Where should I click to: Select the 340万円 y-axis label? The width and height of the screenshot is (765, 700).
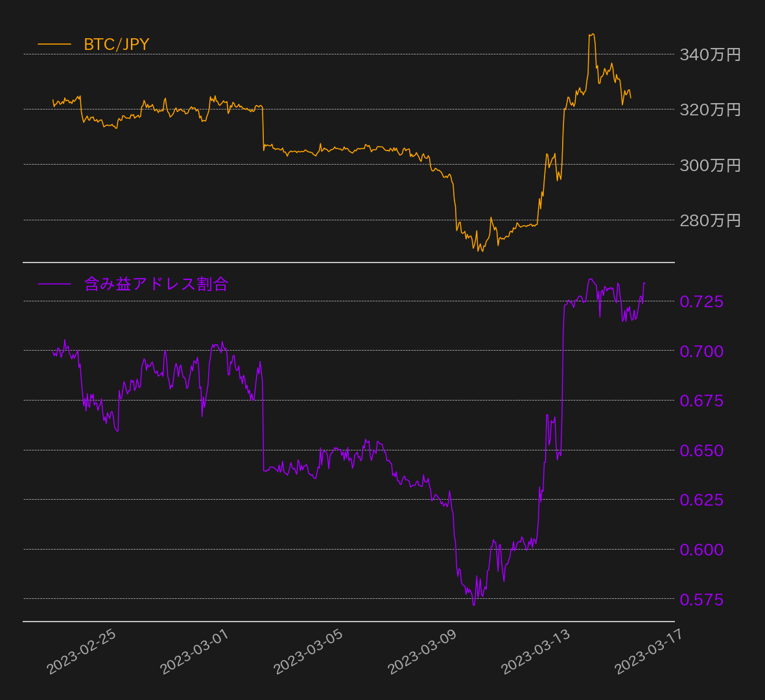[710, 54]
